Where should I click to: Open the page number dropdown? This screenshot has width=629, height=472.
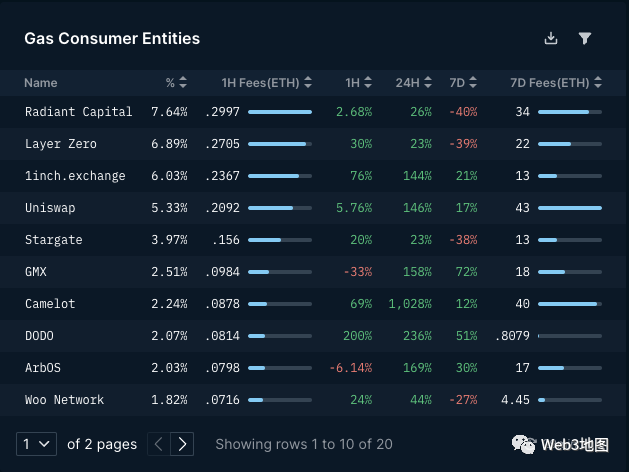36,444
